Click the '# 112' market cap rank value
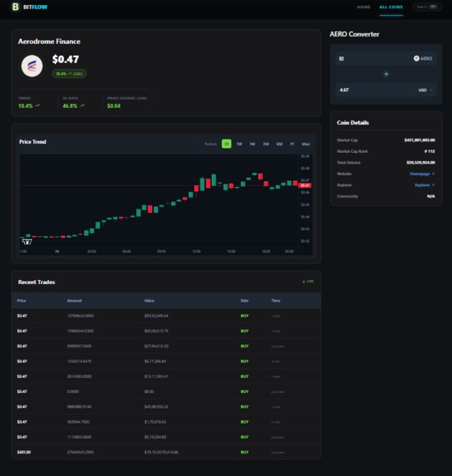 click(430, 151)
